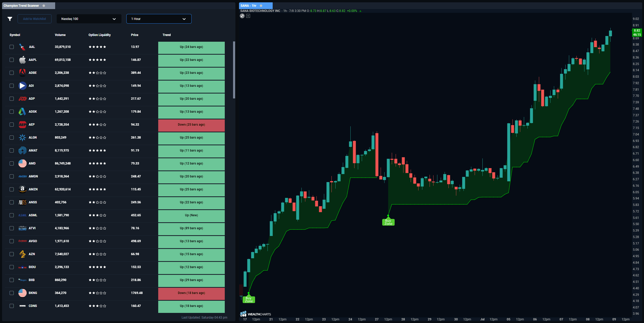Toggle the checkbox beside AMD symbol
Image resolution: width=644 pixels, height=323 pixels.
coord(12,163)
